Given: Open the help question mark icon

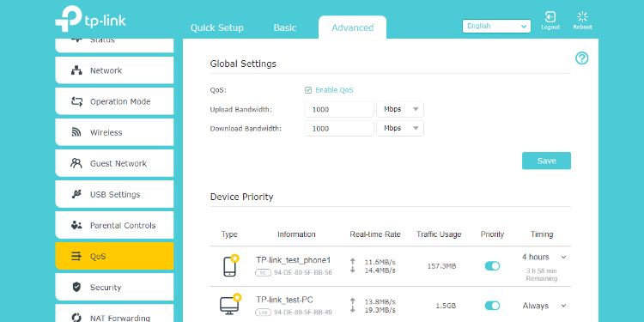Looking at the screenshot, I should pos(581,58).
